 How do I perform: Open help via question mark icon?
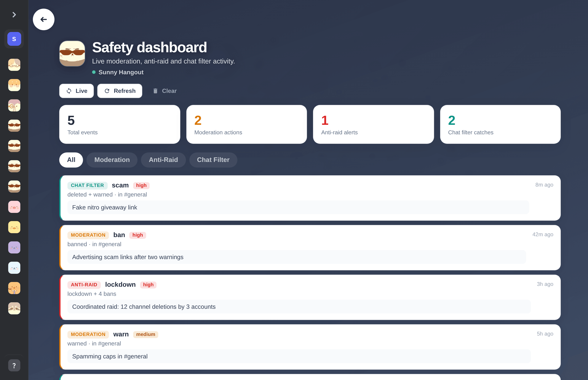pos(14,366)
